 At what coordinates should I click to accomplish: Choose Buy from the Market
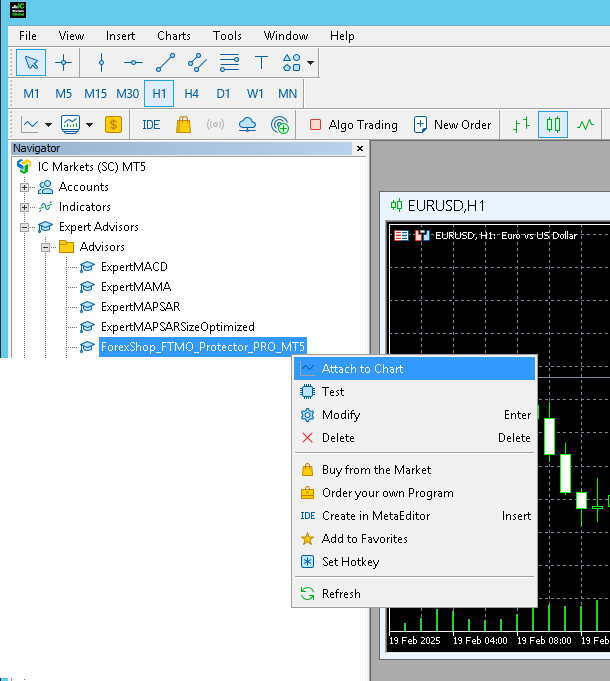(x=415, y=470)
